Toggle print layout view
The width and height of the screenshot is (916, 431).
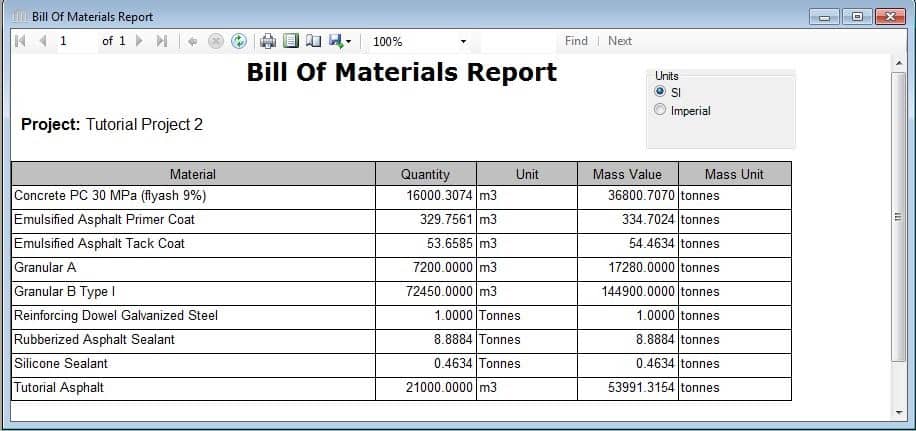click(291, 41)
